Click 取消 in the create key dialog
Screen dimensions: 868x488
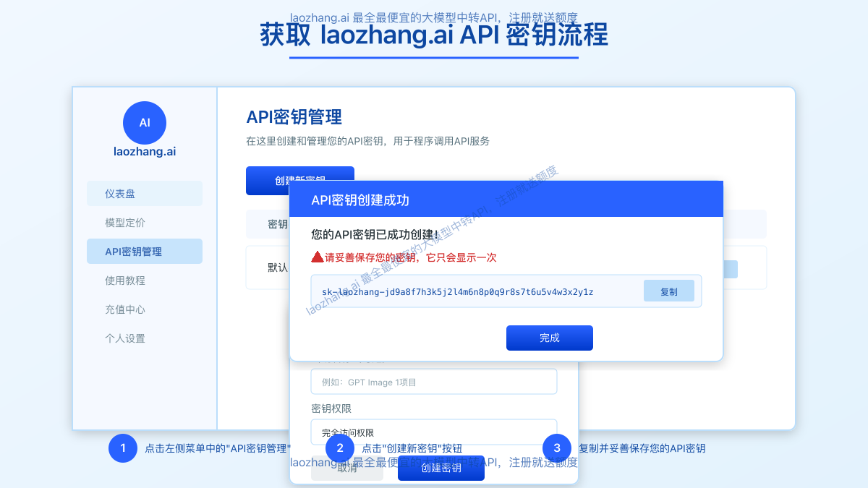pos(347,468)
